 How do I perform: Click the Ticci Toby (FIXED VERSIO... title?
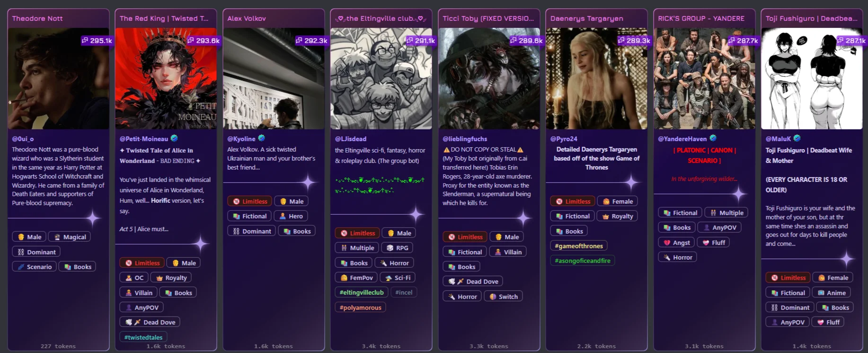pos(488,18)
